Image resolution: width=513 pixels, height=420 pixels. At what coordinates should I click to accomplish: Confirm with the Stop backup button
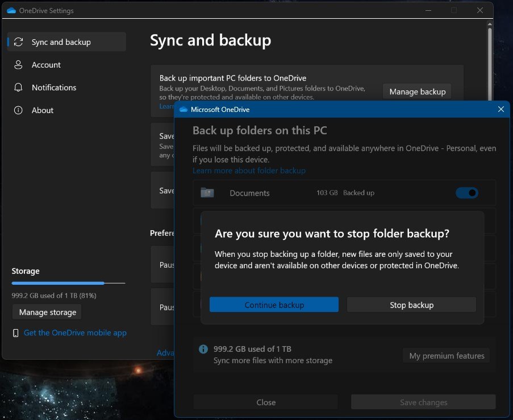pyautogui.click(x=411, y=305)
